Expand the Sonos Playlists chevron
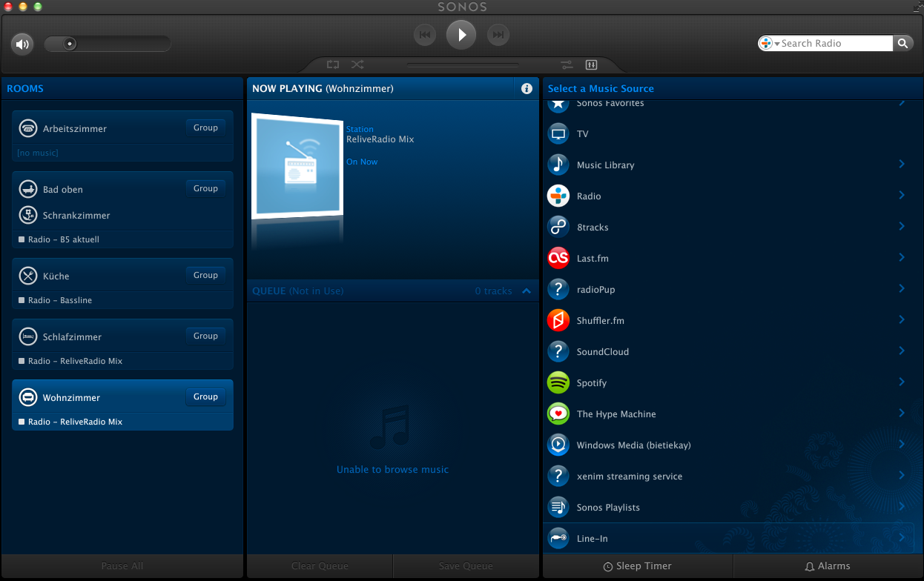 coord(902,507)
